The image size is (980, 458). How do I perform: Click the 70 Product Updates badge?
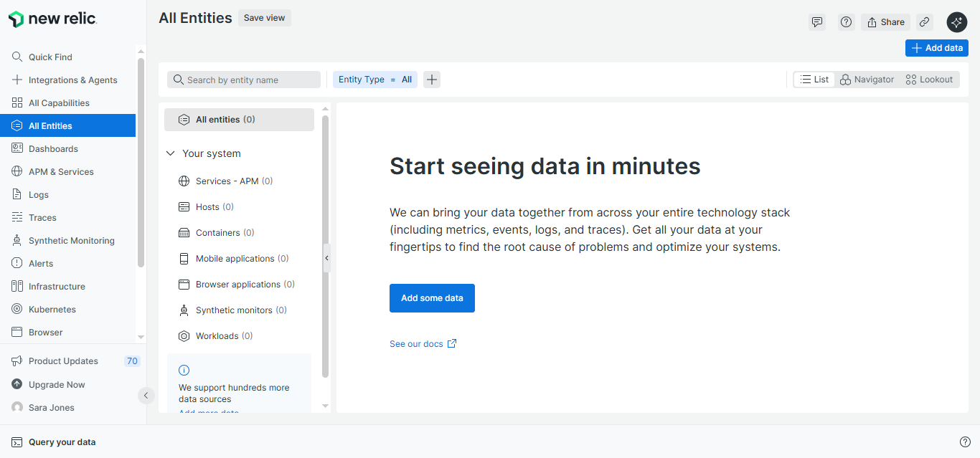[132, 361]
